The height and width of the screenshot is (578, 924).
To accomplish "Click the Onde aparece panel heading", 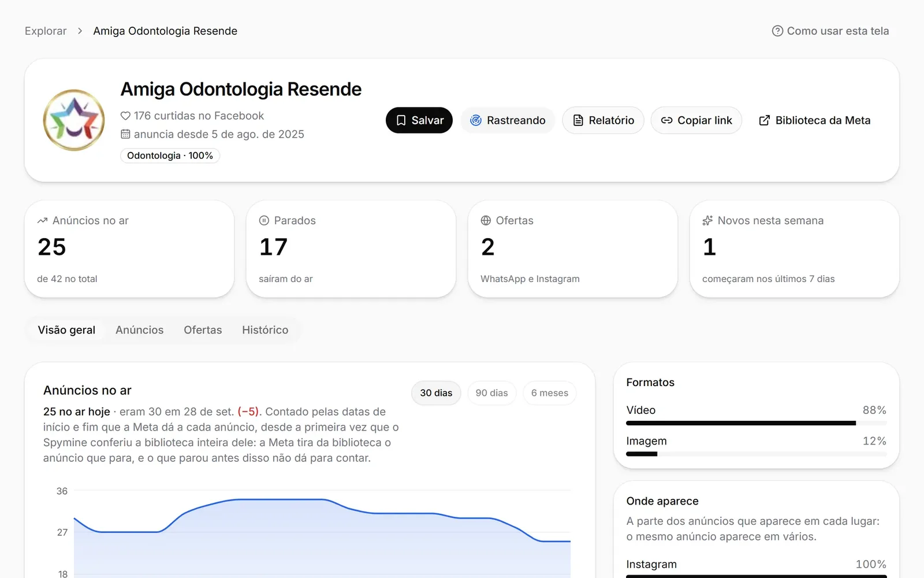I will tap(662, 501).
